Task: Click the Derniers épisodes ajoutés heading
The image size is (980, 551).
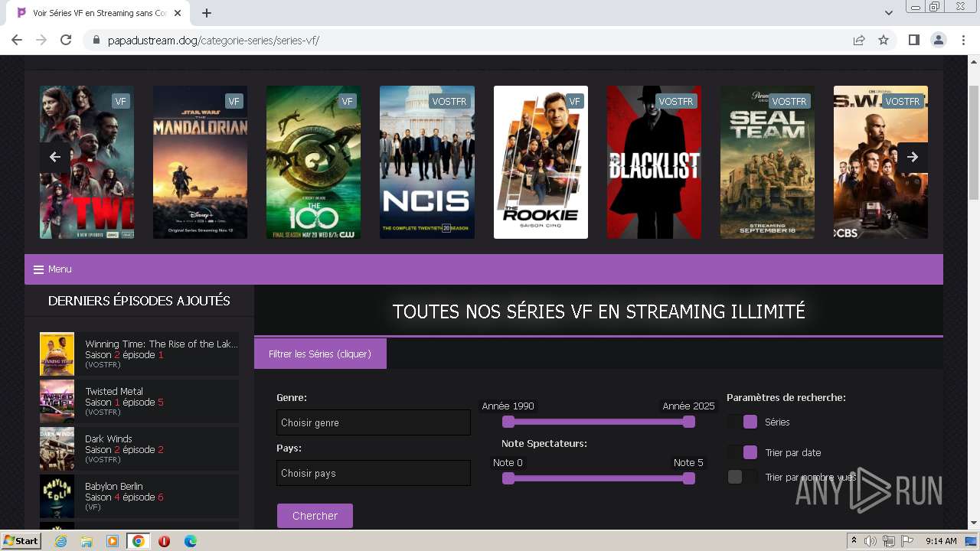Action: point(139,301)
